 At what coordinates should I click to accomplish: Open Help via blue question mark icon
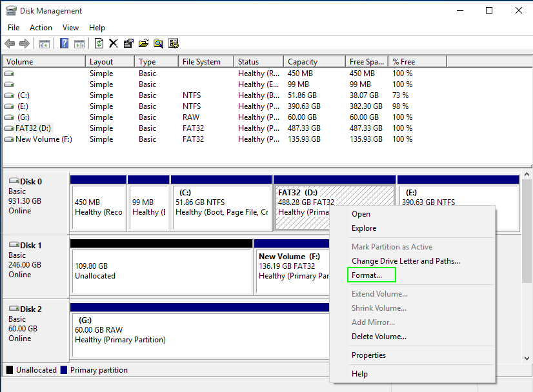point(65,43)
